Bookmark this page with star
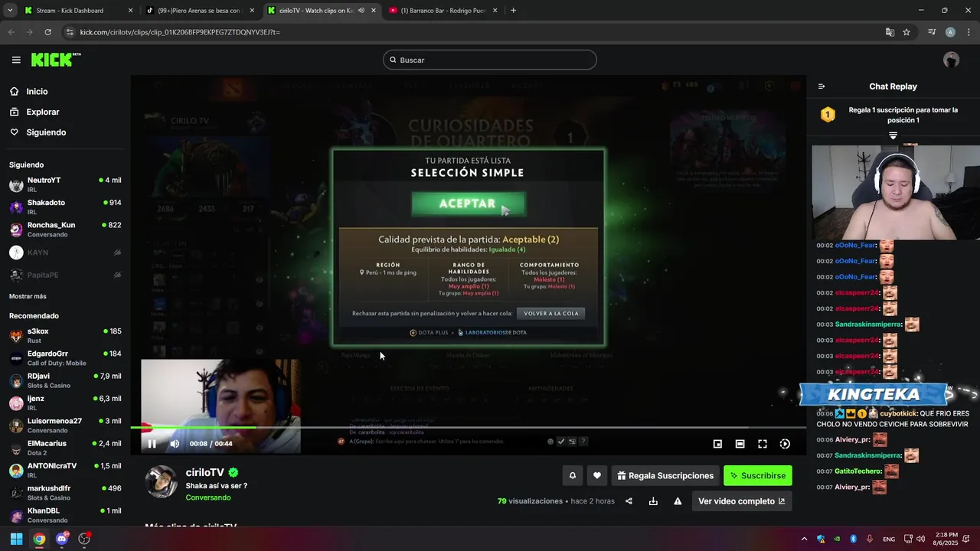Viewport: 980px width, 551px height. [906, 32]
